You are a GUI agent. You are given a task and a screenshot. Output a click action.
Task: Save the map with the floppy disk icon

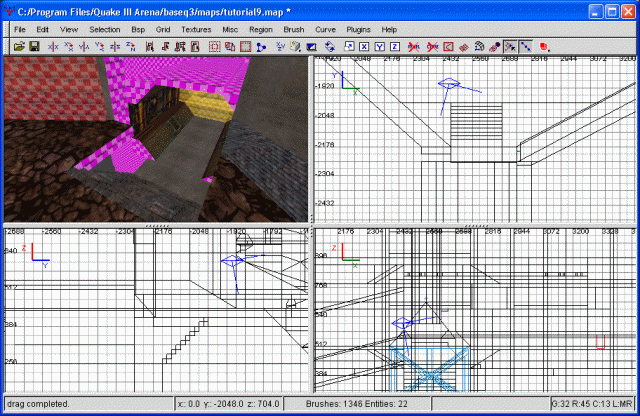[x=34, y=47]
